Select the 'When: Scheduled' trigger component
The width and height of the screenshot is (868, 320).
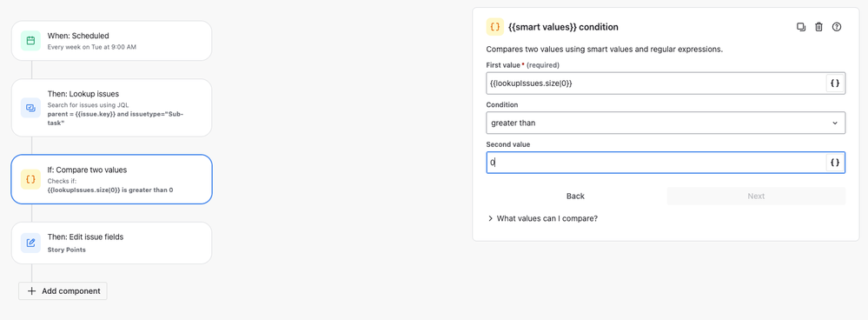point(111,40)
